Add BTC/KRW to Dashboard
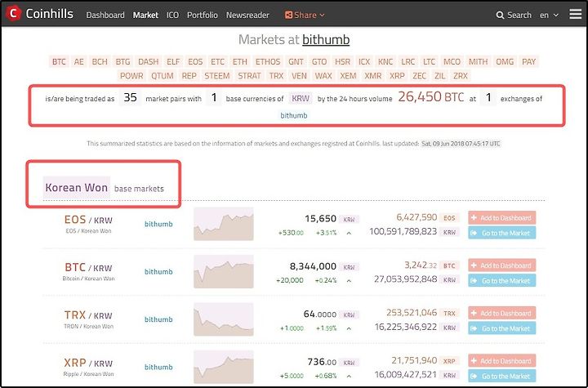 [501, 265]
